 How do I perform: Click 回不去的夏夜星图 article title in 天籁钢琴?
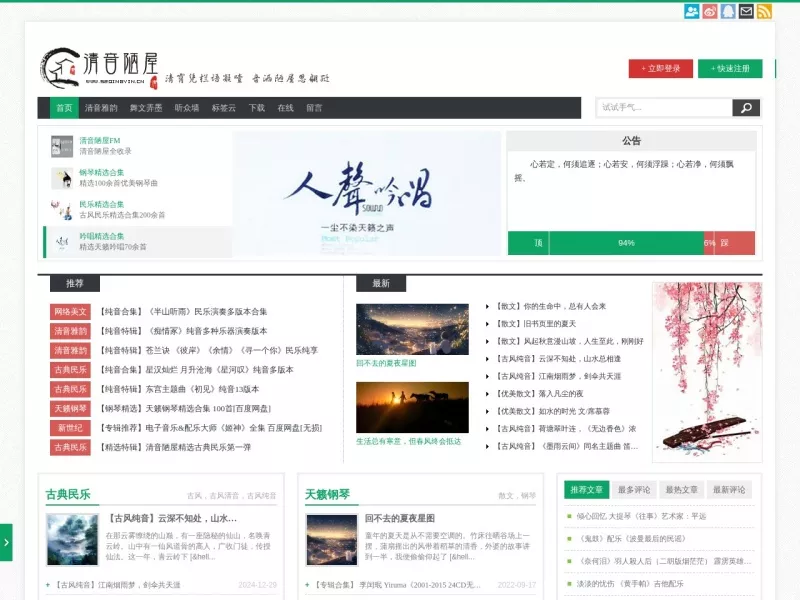[x=399, y=518]
